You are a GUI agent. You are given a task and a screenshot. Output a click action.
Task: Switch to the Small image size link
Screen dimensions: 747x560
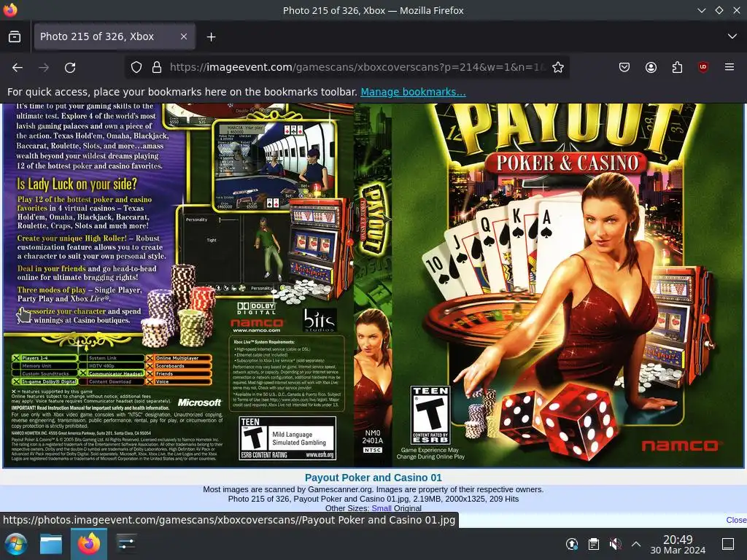(x=381, y=508)
